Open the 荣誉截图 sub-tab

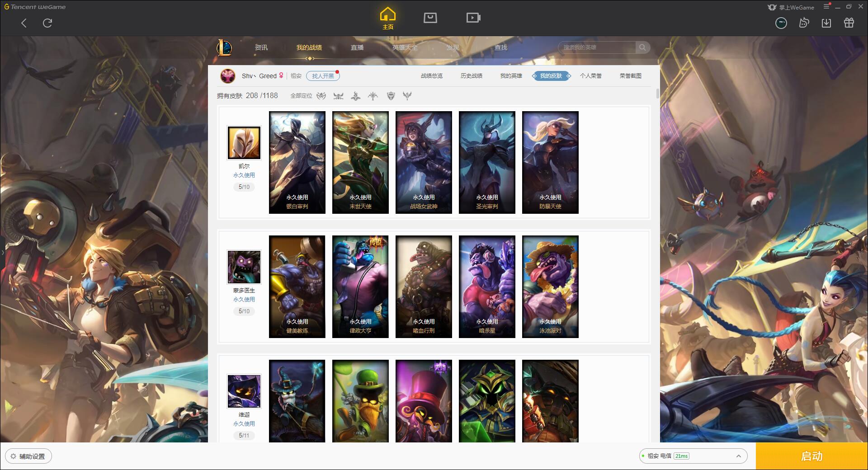pyautogui.click(x=631, y=76)
